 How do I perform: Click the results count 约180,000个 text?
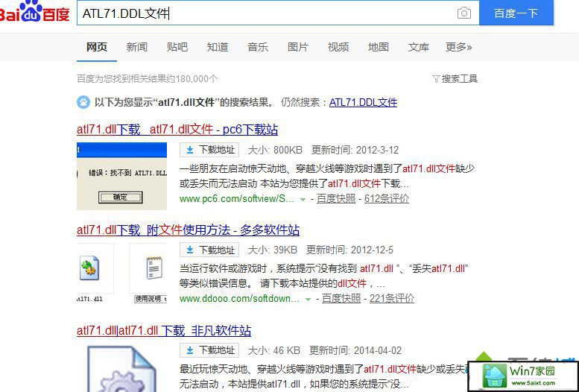tap(147, 79)
